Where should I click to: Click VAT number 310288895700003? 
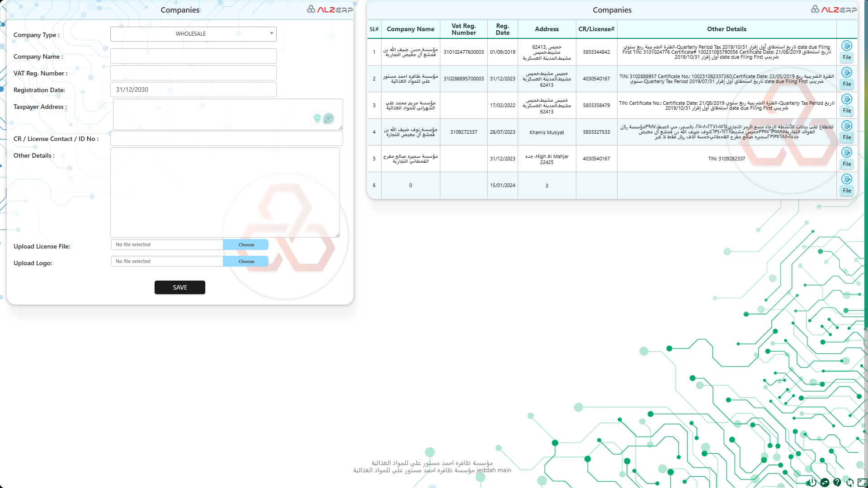coord(464,79)
